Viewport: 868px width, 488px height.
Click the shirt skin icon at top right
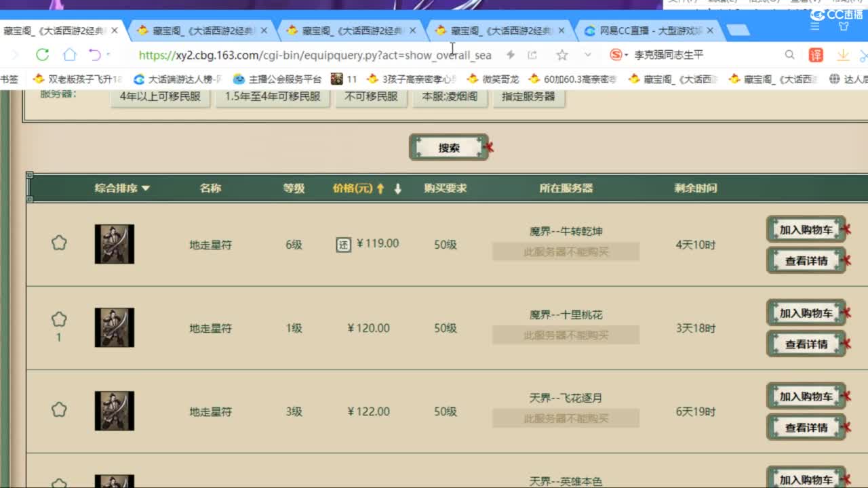(x=844, y=26)
